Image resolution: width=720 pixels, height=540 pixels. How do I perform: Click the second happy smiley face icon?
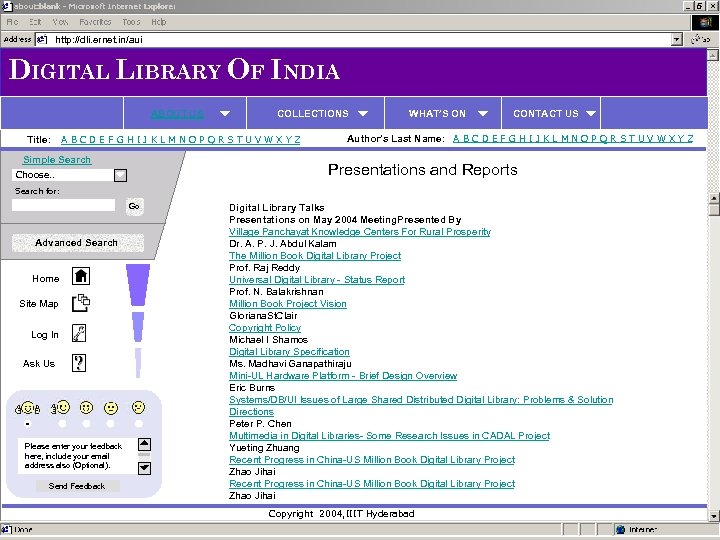pyautogui.click(x=61, y=407)
